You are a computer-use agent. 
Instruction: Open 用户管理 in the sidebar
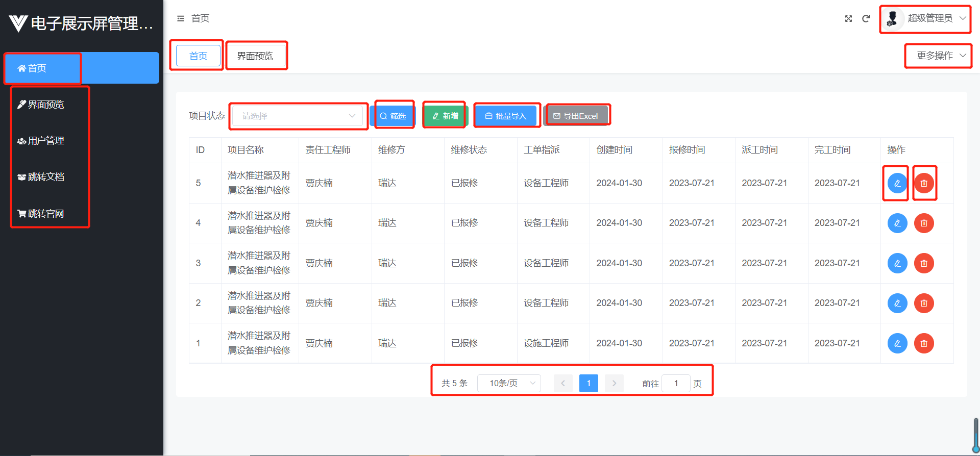(46, 141)
